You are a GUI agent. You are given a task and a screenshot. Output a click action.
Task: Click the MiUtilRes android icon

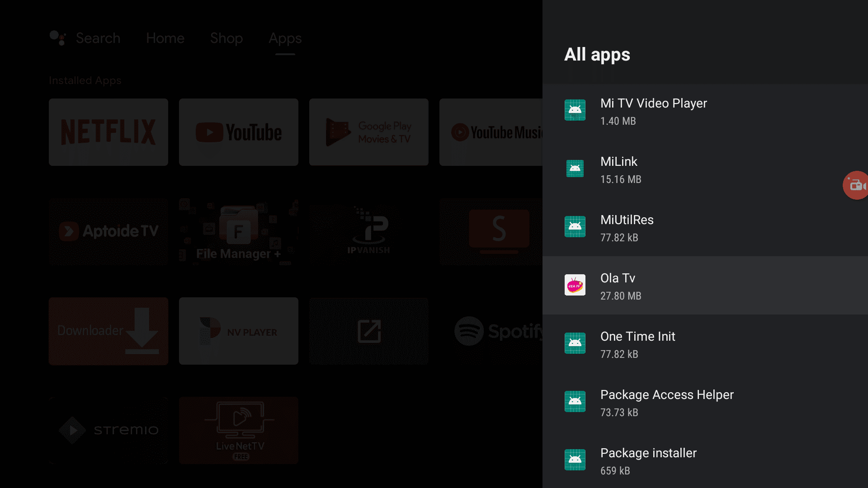(x=575, y=226)
